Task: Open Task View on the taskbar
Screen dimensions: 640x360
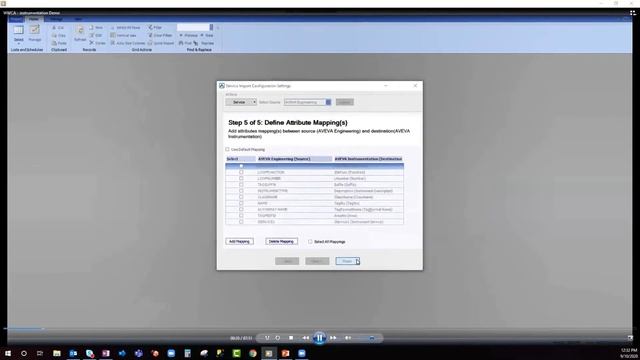Action: click(40, 353)
